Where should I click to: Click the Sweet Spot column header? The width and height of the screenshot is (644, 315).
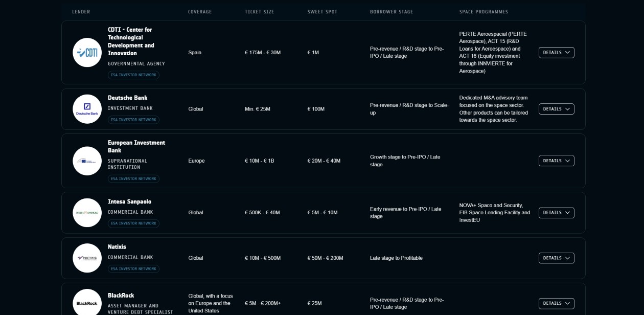pos(323,12)
